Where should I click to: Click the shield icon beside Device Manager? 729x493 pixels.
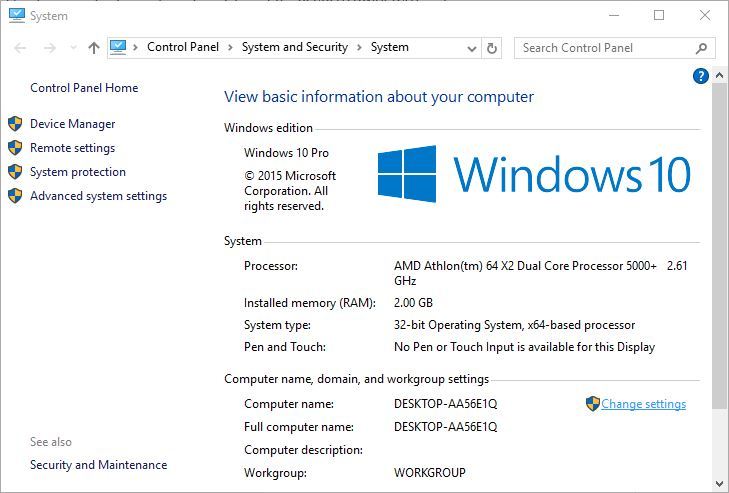coord(15,124)
